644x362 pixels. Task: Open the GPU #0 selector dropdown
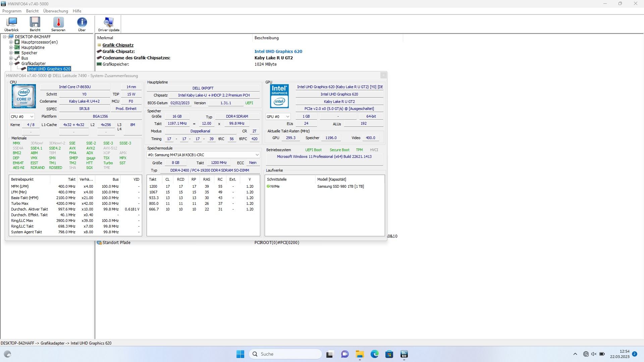278,117
